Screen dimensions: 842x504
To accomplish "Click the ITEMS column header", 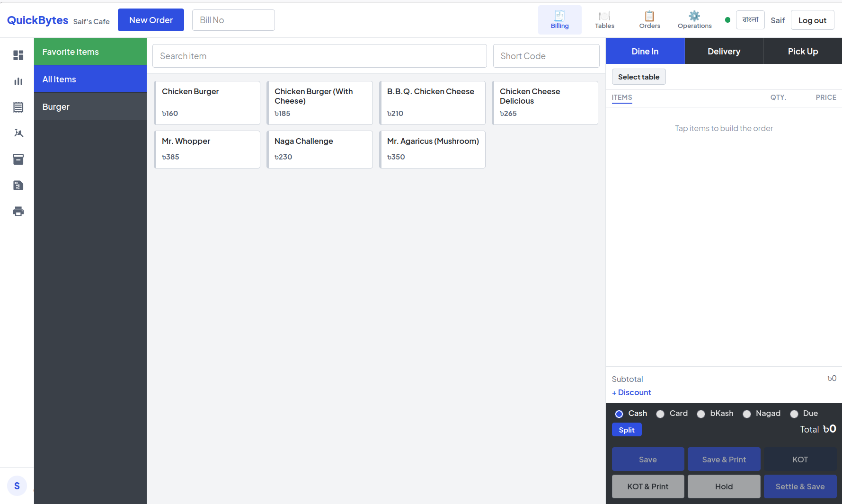I will tap(622, 97).
